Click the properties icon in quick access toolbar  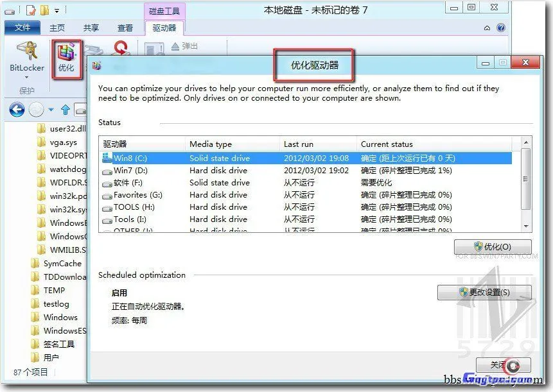coord(30,10)
